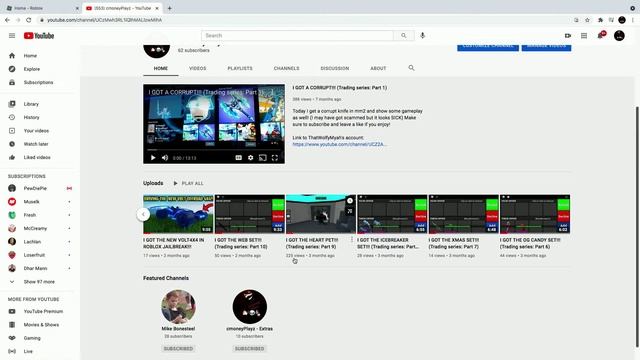Image resolution: width=640 pixels, height=360 pixels.
Task: Start voice search with the microphone
Action: pyautogui.click(x=422, y=36)
